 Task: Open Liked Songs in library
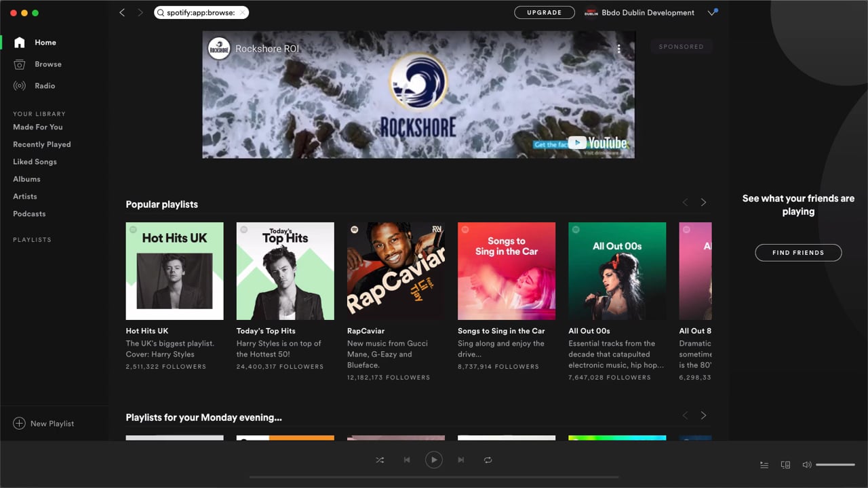click(x=35, y=161)
